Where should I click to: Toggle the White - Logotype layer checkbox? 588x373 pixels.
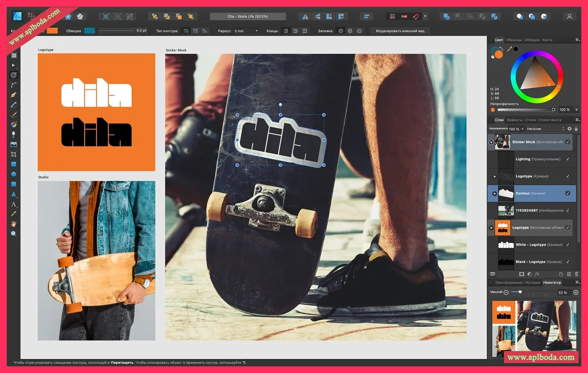(x=567, y=245)
